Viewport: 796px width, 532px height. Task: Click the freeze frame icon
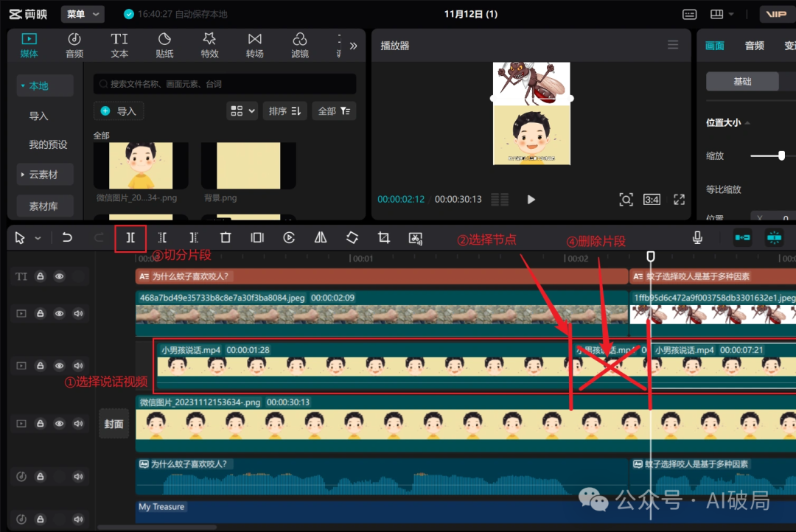point(257,237)
